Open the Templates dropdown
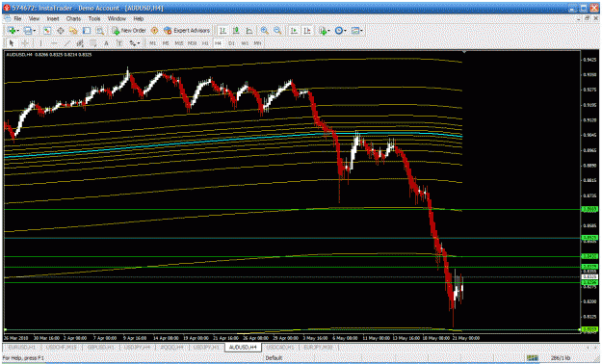602x364 pixels. pyautogui.click(x=356, y=31)
